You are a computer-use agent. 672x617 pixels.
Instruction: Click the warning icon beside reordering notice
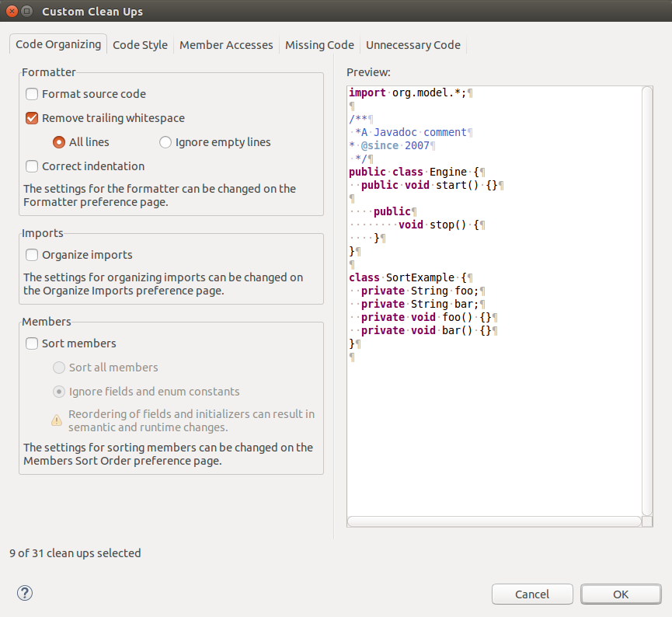(57, 420)
